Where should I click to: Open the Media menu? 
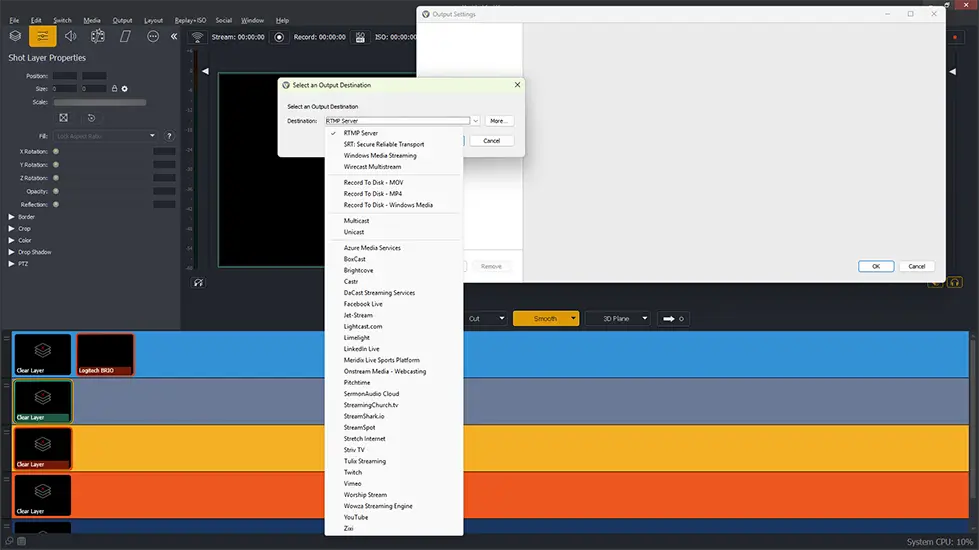coord(92,21)
